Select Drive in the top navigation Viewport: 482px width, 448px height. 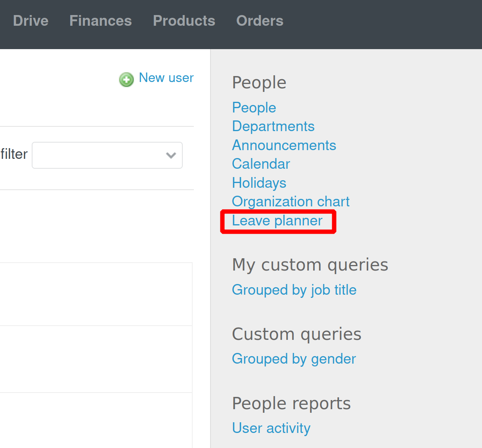pos(31,21)
